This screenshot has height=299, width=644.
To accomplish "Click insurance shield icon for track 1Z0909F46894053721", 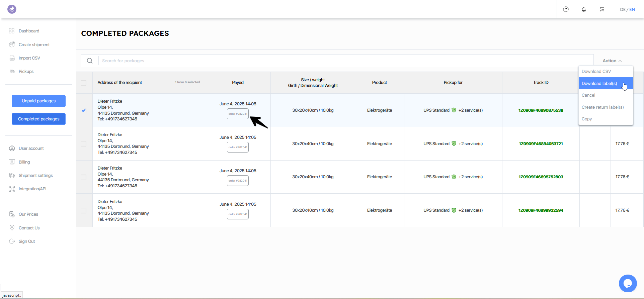I will pos(454,143).
